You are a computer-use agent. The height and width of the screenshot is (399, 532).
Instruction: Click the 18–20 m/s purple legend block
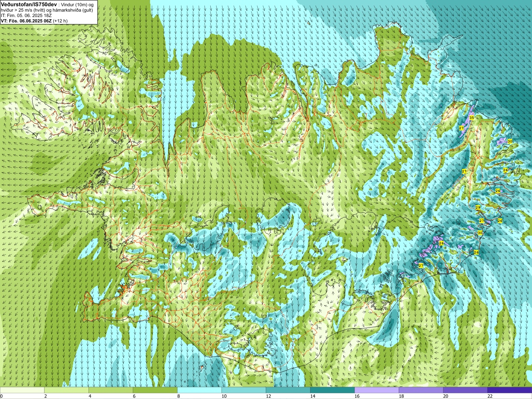click(421, 390)
